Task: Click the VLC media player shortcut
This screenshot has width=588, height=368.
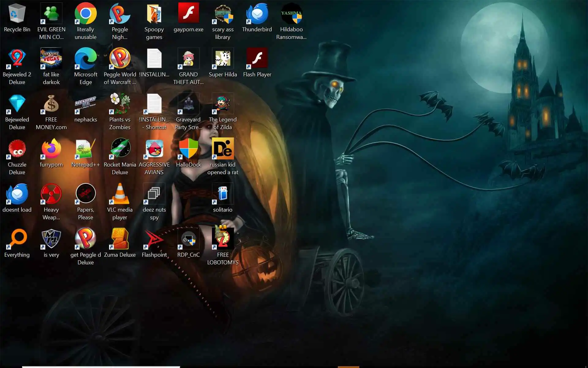Action: pos(120,194)
